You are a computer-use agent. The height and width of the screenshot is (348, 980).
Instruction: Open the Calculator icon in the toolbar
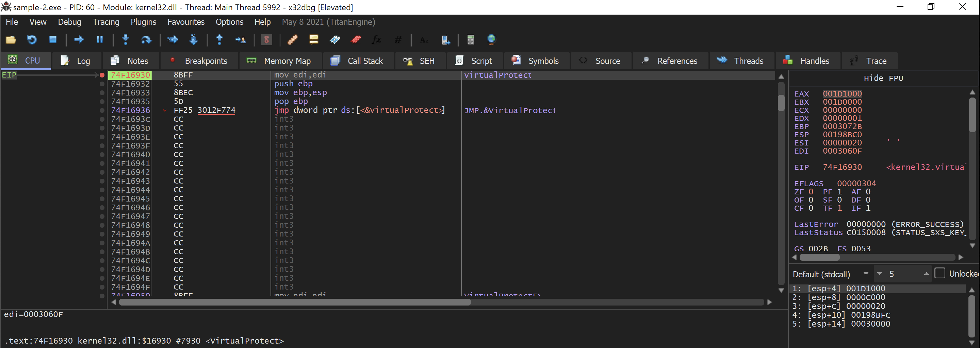pyautogui.click(x=470, y=39)
